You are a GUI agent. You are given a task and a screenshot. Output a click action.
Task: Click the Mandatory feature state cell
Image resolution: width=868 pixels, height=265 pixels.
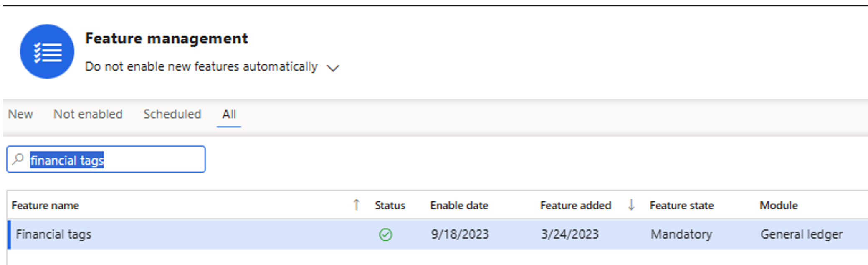point(681,234)
